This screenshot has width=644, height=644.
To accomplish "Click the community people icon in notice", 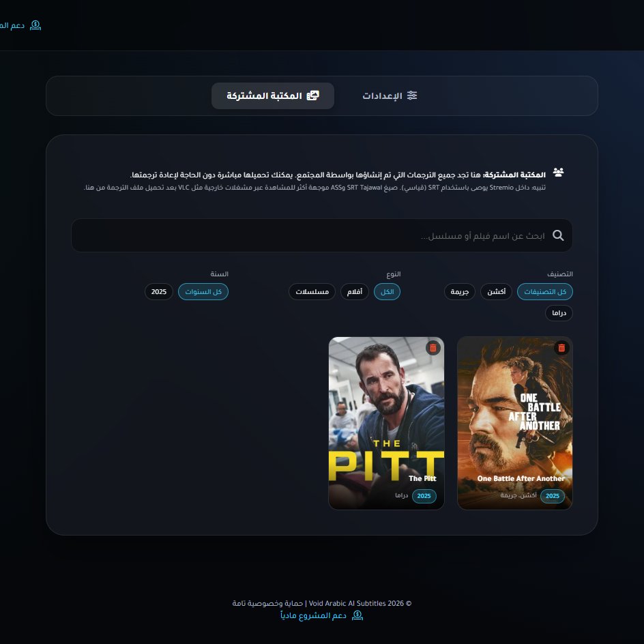I will pos(558,173).
